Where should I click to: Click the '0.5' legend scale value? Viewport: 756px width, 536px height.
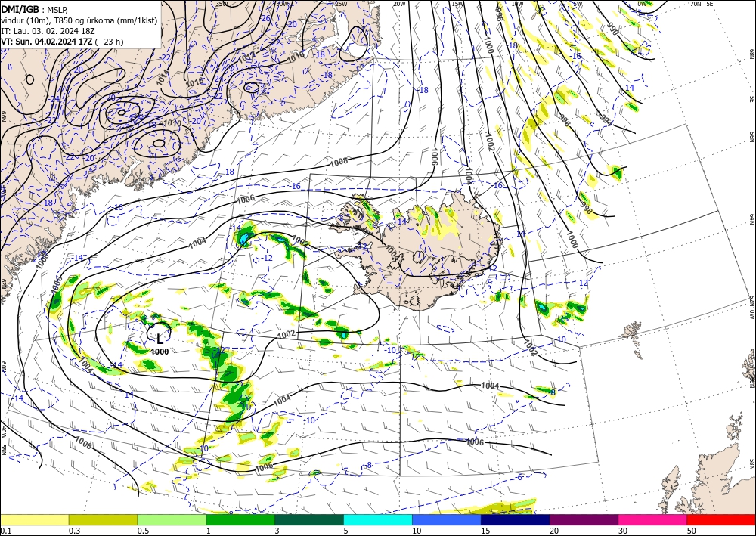[144, 531]
